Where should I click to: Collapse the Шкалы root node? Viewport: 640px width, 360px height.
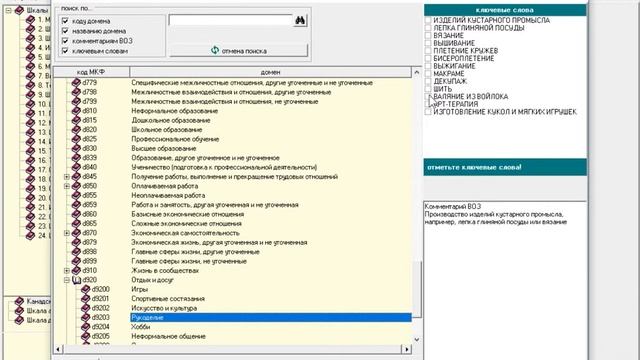click(9, 10)
